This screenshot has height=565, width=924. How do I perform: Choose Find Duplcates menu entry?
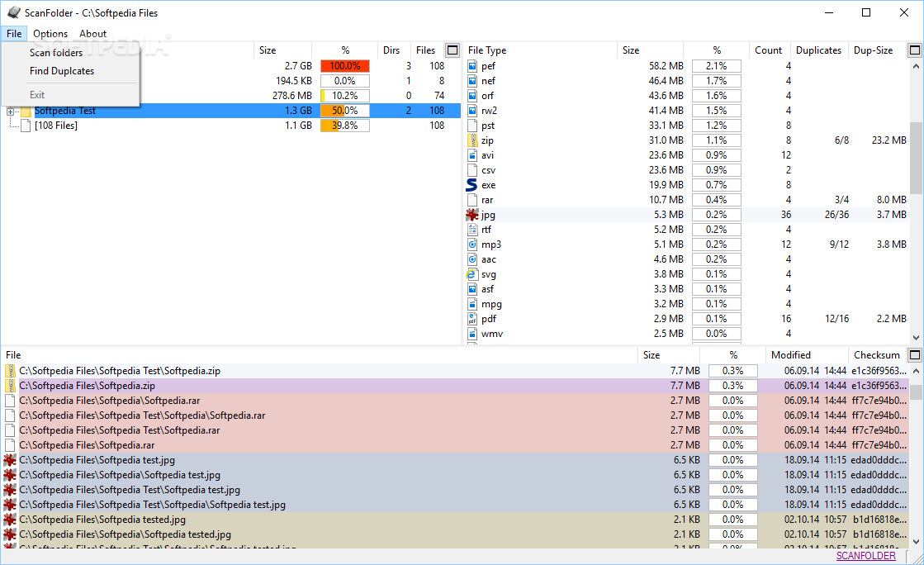click(62, 71)
